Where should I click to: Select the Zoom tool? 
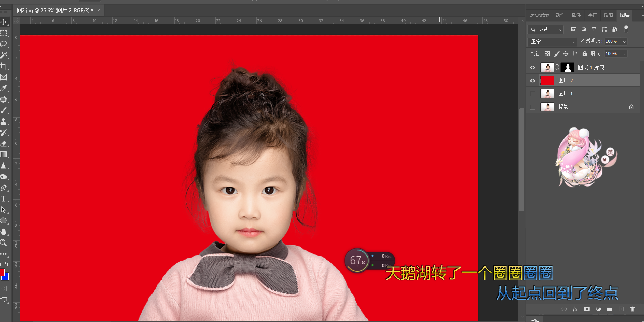click(x=4, y=243)
